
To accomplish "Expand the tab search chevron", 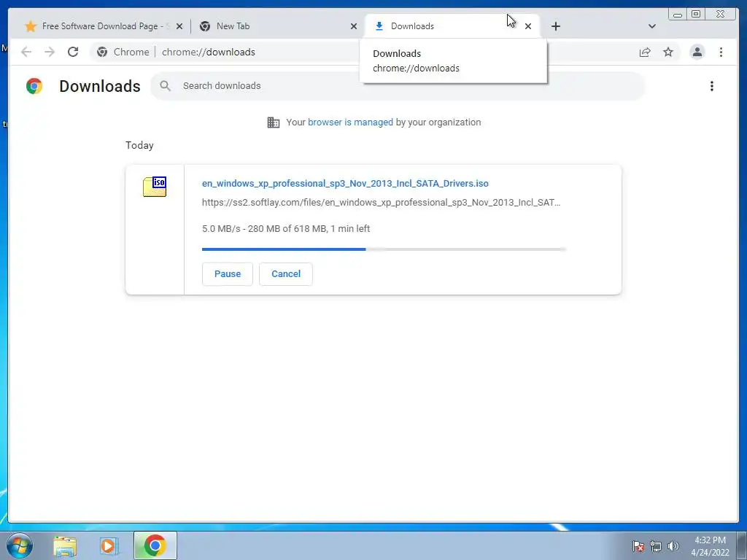I will pyautogui.click(x=652, y=26).
